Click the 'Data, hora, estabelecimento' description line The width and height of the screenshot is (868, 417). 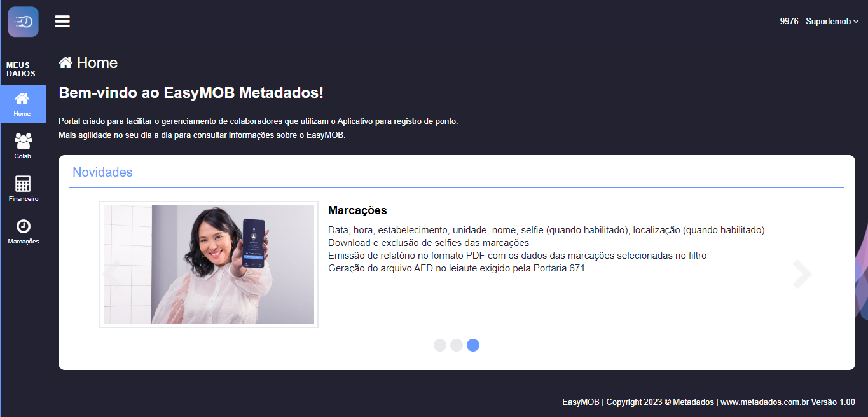coord(546,230)
